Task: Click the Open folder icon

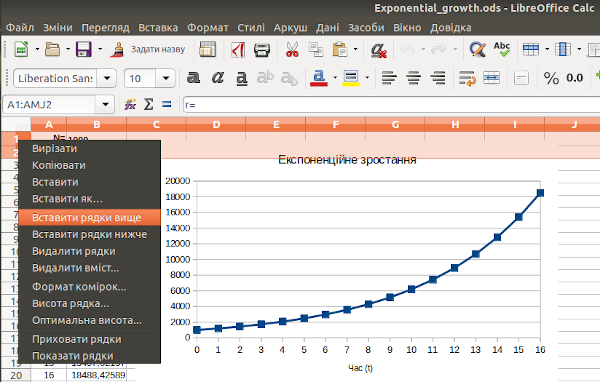Action: tap(52, 49)
